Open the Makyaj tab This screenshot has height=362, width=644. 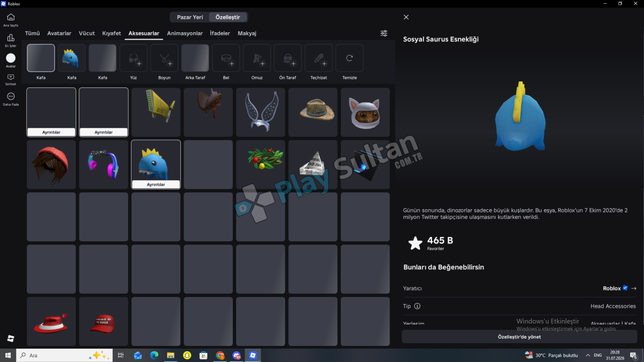click(247, 33)
